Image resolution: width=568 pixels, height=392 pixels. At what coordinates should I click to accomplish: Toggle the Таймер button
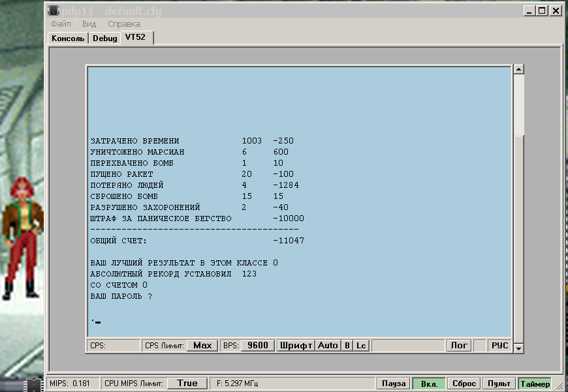pyautogui.click(x=534, y=384)
